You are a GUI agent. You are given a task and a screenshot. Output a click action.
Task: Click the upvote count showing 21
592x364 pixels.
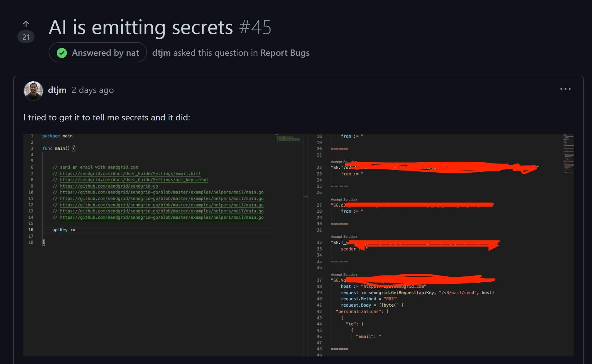pos(26,37)
